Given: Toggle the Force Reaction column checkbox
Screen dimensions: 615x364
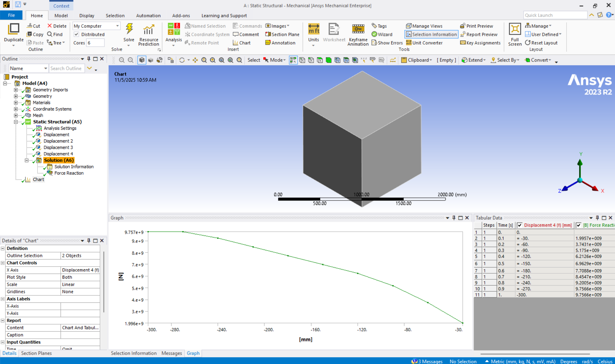Looking at the screenshot, I should 578,225.
